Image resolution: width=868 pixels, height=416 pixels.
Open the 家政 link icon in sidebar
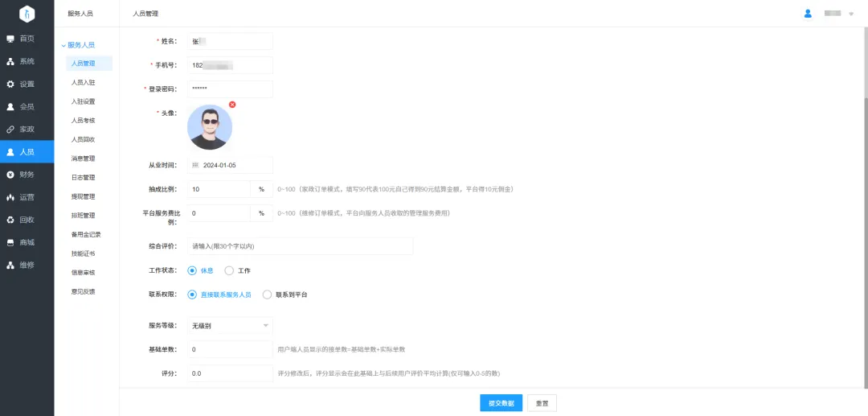coord(10,129)
